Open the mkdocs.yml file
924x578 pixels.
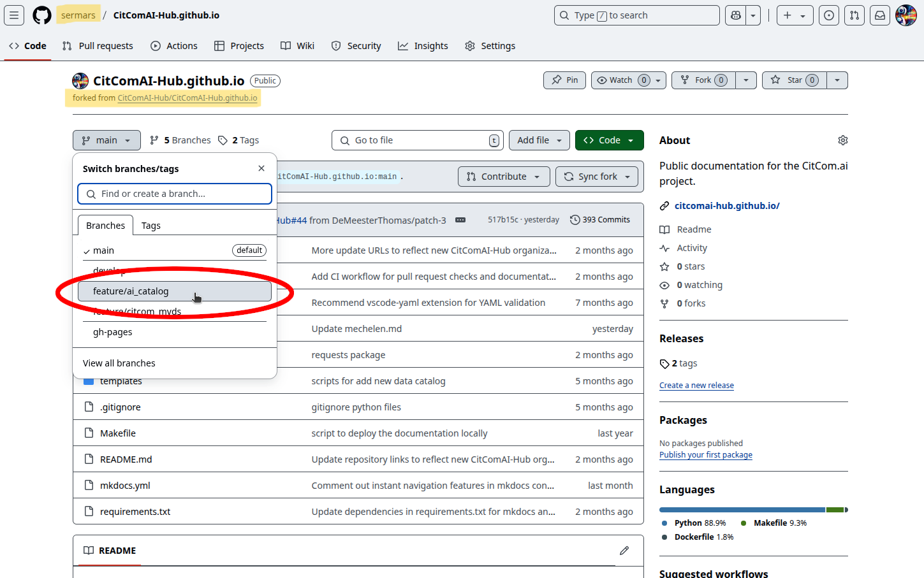click(125, 486)
